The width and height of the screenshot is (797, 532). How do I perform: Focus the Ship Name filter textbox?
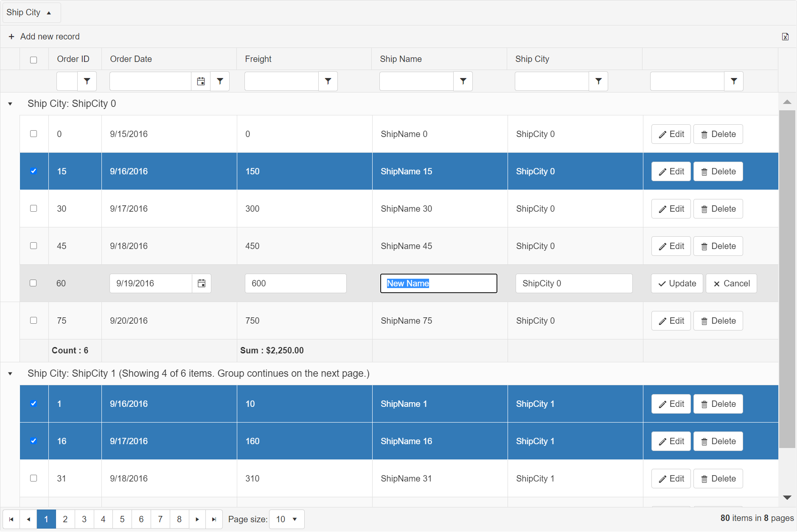tap(416, 81)
